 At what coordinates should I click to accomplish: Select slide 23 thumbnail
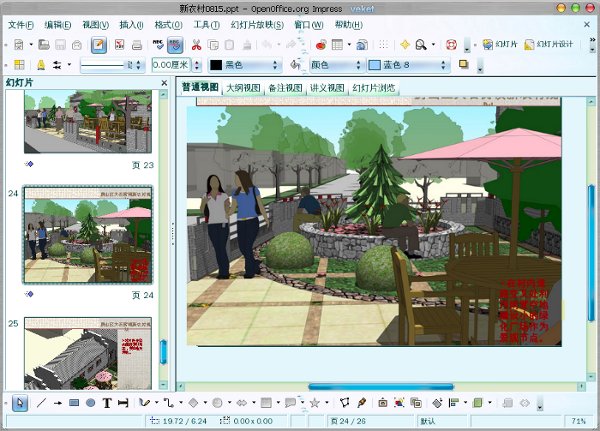[x=88, y=122]
